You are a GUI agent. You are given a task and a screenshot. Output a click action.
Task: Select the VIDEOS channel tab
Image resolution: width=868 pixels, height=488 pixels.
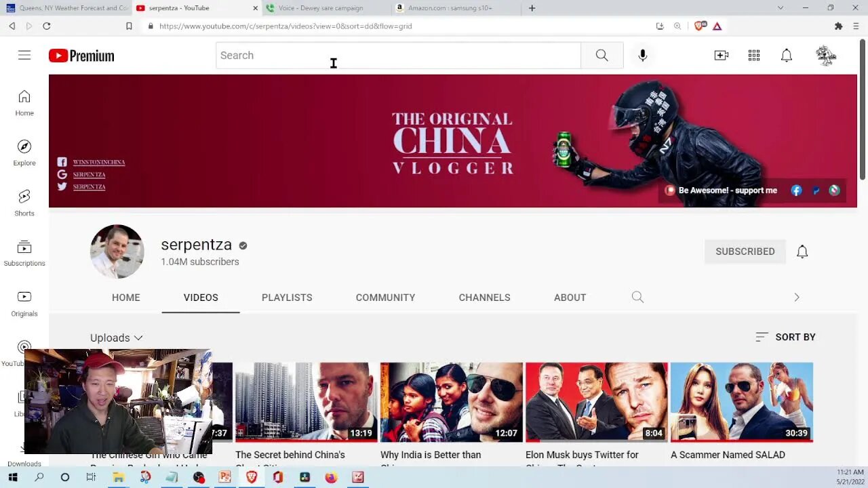coord(201,298)
